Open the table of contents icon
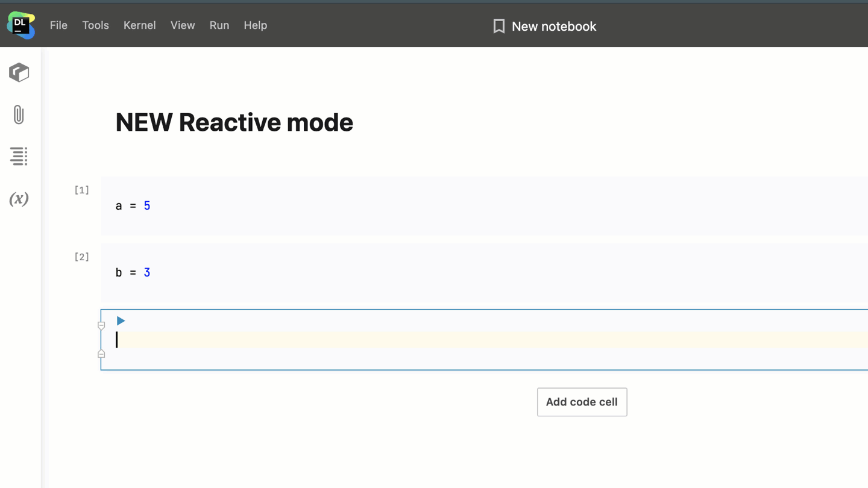The width and height of the screenshot is (868, 488). pos(19,156)
